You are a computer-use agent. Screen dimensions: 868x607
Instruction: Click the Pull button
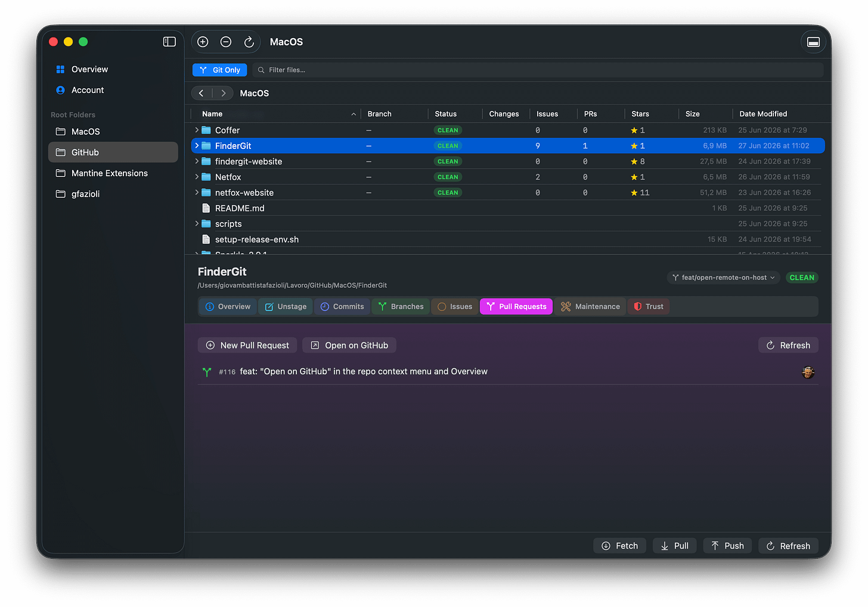point(675,546)
